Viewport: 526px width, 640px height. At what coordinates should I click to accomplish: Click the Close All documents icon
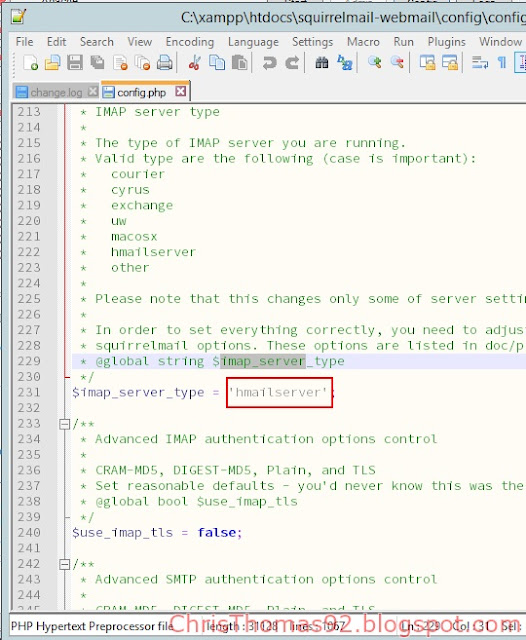[x=142, y=63]
